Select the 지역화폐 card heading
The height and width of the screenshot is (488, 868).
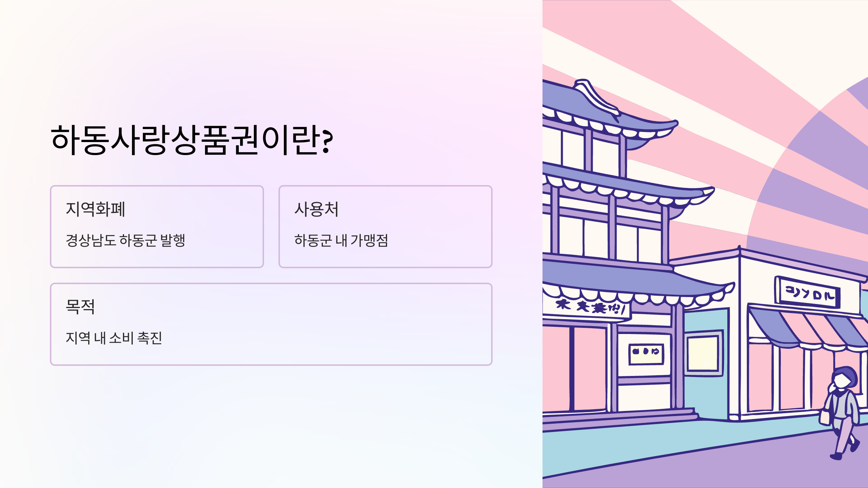[95, 209]
